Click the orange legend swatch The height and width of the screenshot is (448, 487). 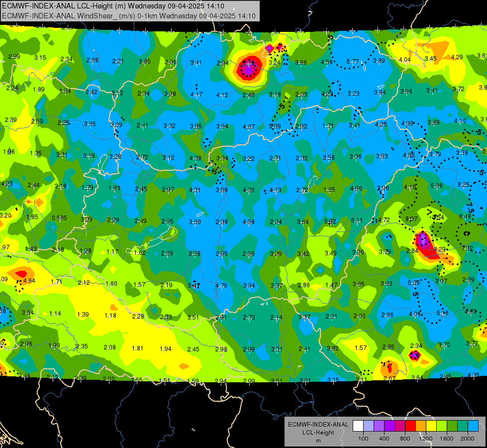[x=421, y=426]
